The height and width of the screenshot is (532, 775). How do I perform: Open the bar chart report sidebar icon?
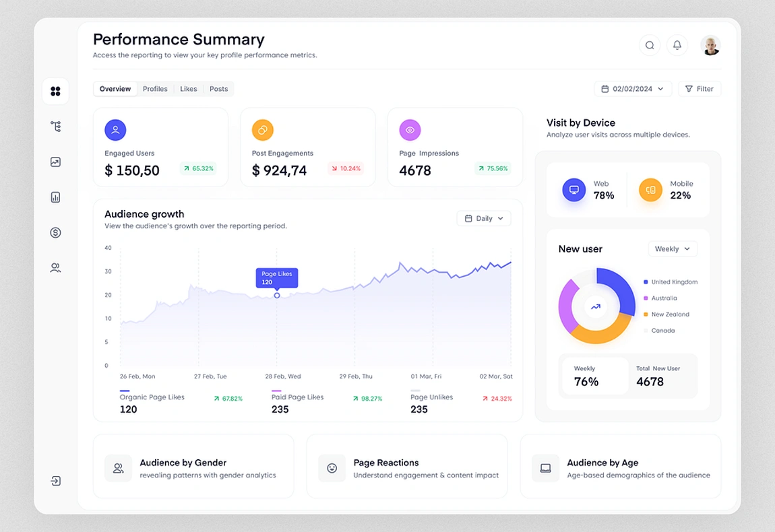pos(55,197)
